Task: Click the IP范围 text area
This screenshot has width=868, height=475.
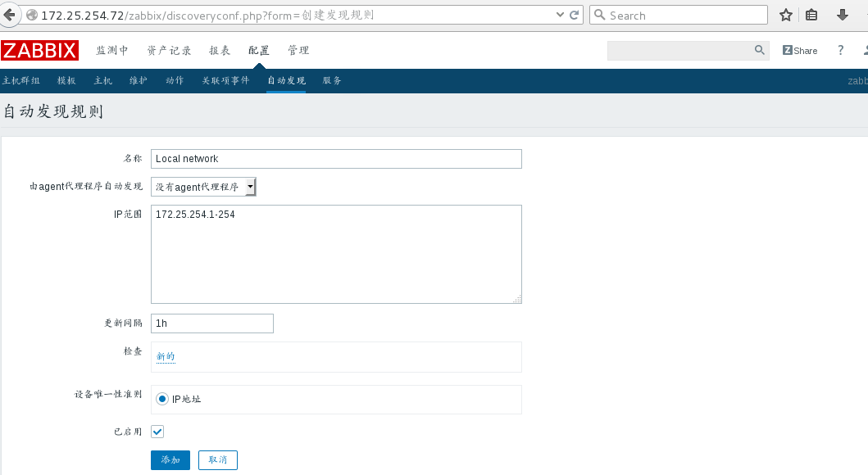Action: pos(336,255)
